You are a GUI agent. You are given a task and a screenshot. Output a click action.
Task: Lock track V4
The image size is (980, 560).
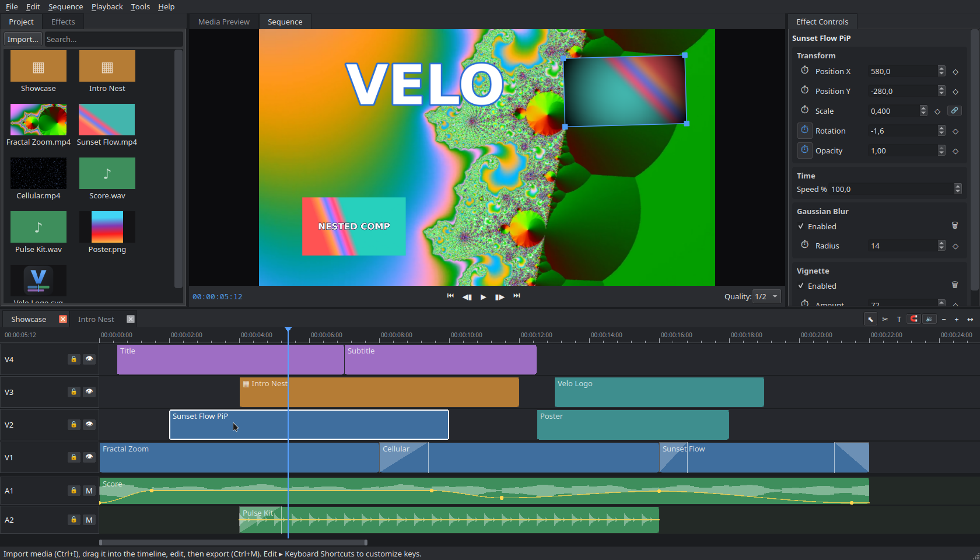click(x=73, y=359)
